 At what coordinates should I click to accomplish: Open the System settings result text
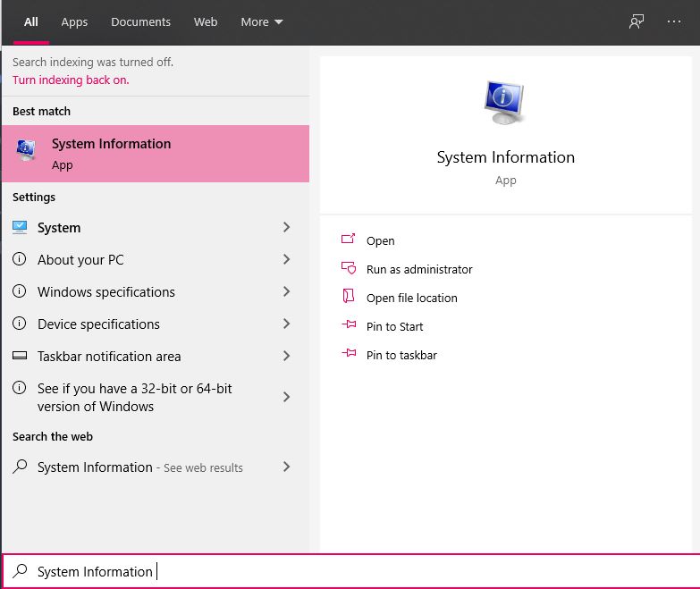click(59, 228)
